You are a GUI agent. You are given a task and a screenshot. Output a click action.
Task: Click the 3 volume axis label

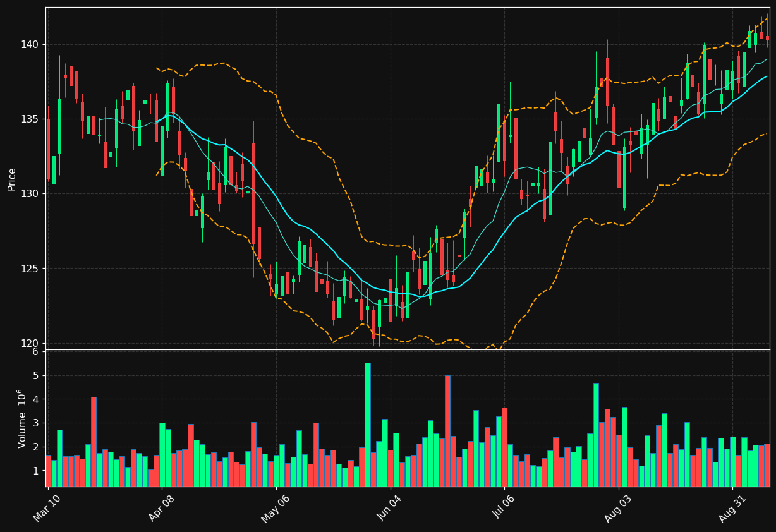click(x=35, y=423)
